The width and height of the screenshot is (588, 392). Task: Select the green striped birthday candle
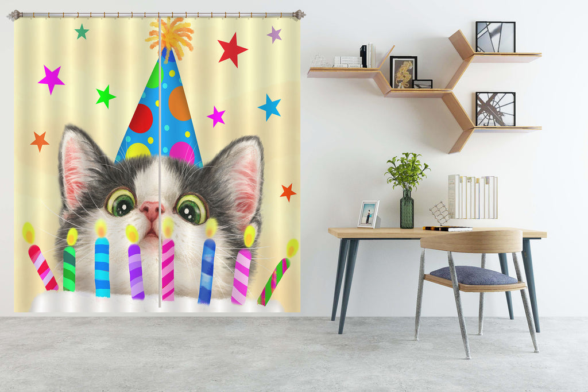click(x=69, y=267)
